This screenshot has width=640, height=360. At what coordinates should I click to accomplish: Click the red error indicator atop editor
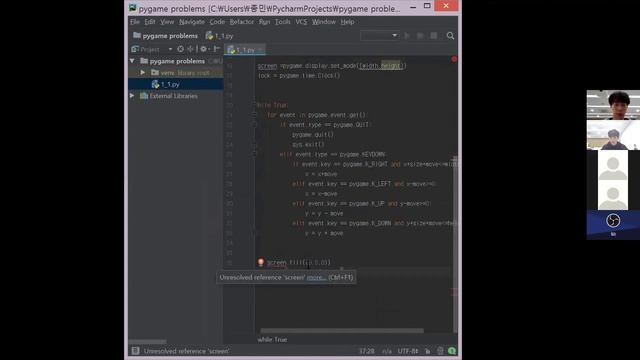(x=454, y=59)
